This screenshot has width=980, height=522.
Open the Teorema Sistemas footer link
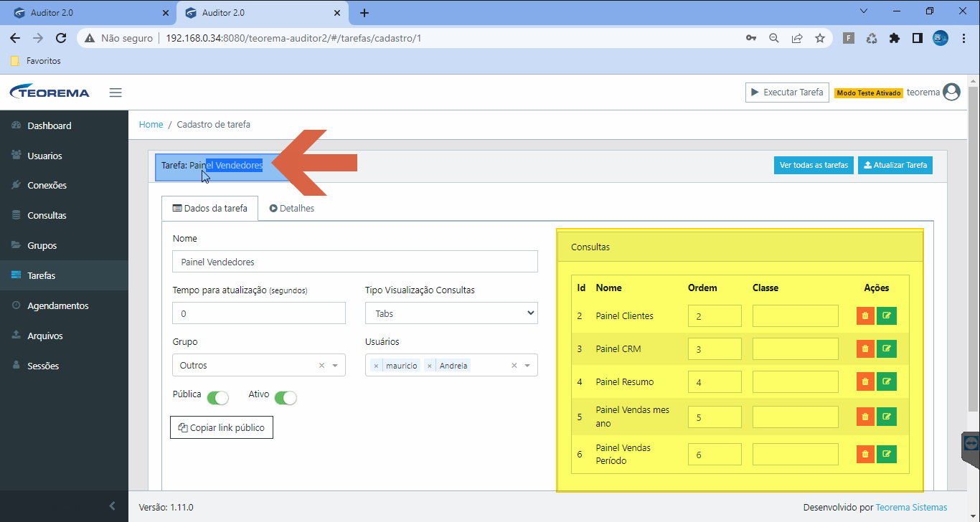coord(911,507)
